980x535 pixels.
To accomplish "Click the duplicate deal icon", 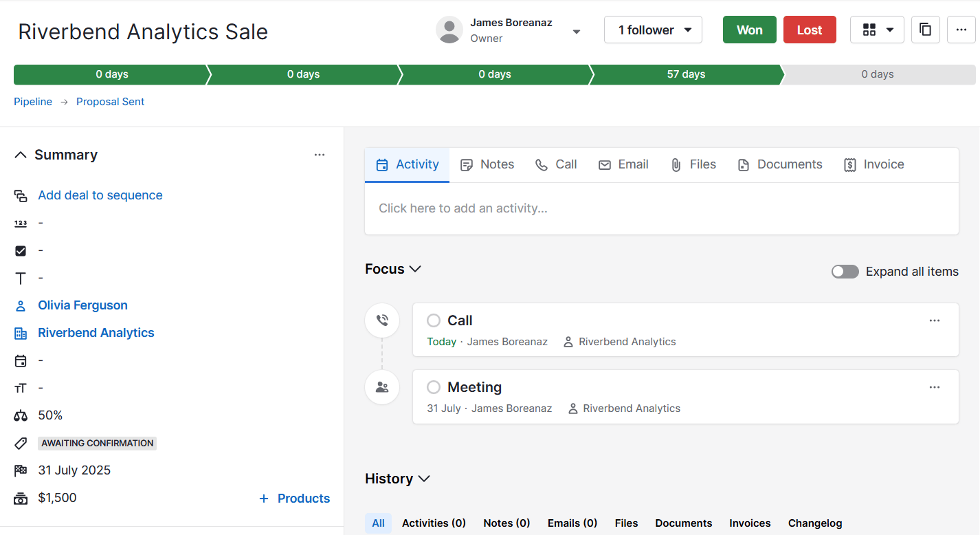I will [926, 30].
